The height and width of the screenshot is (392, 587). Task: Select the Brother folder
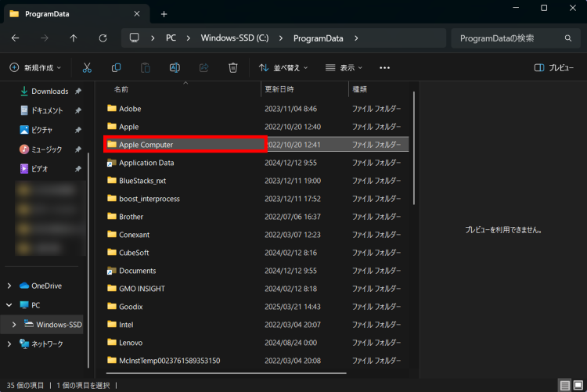point(256,217)
